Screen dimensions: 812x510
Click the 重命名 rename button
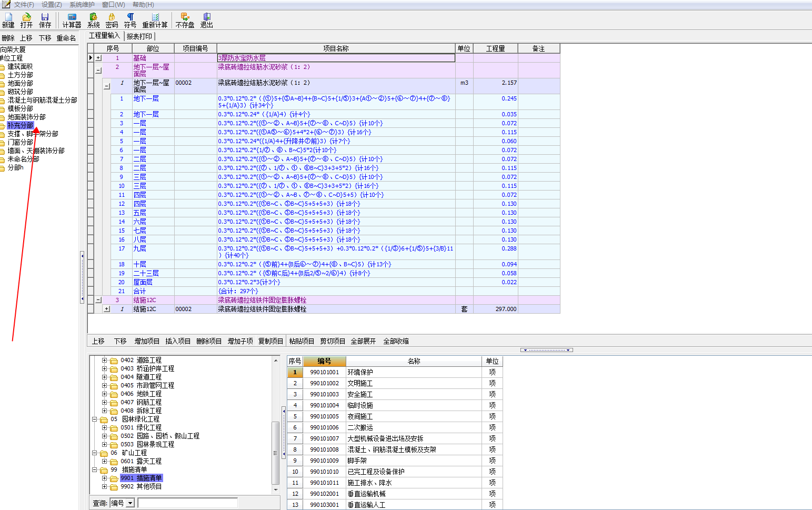pos(66,38)
